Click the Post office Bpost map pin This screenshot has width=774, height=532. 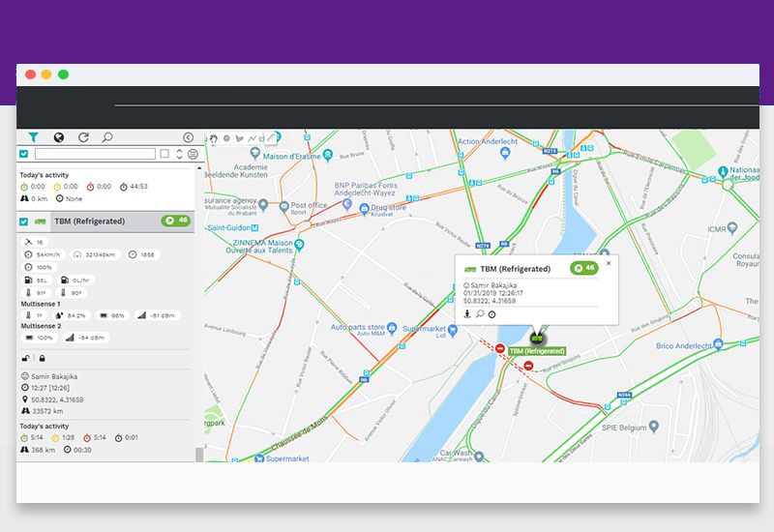coord(283,207)
